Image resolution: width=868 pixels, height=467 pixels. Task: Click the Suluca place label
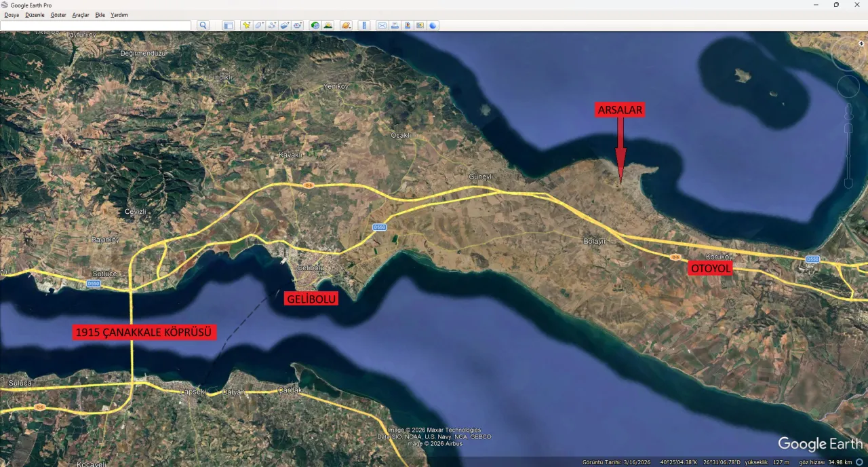tap(20, 383)
